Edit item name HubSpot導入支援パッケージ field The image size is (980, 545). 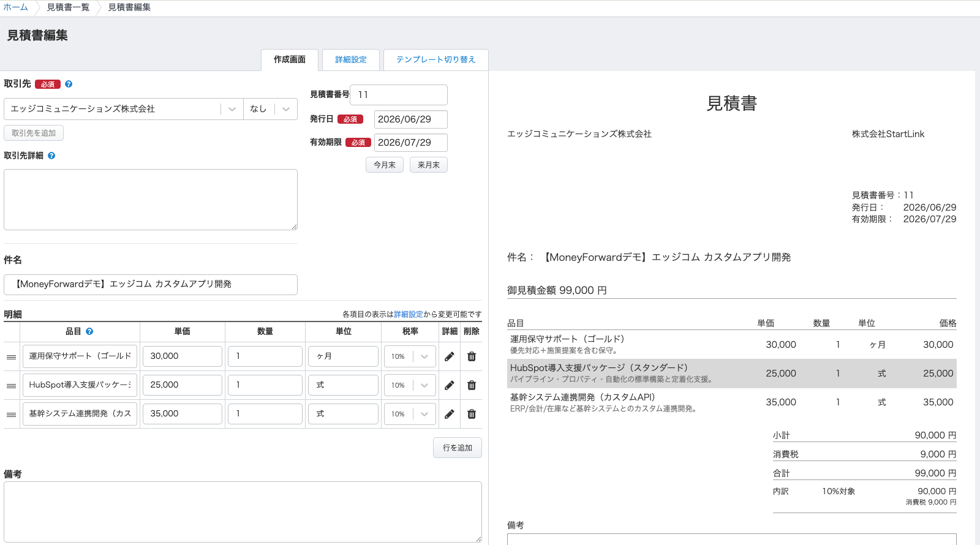80,385
